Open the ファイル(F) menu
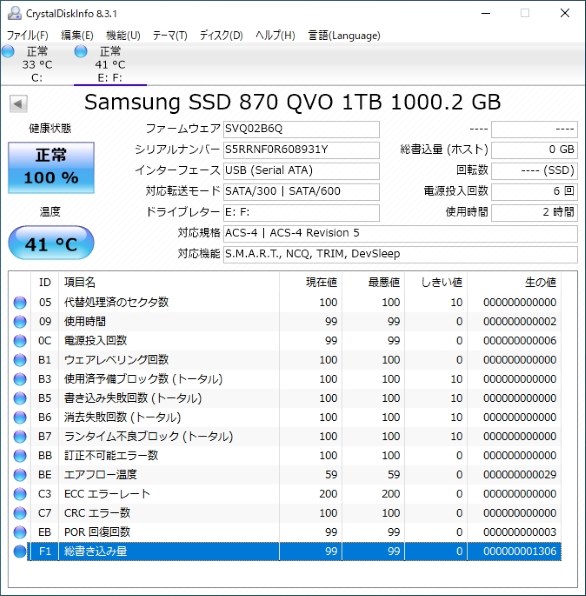 [27, 35]
